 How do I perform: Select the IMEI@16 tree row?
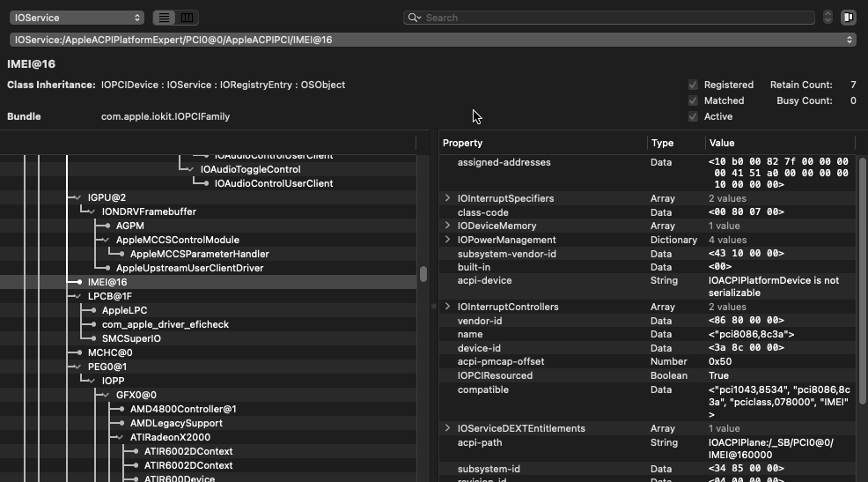[x=208, y=282]
